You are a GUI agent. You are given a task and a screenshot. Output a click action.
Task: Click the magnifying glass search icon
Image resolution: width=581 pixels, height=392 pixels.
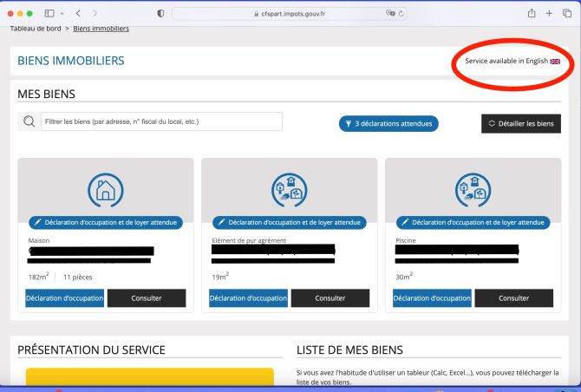click(29, 122)
